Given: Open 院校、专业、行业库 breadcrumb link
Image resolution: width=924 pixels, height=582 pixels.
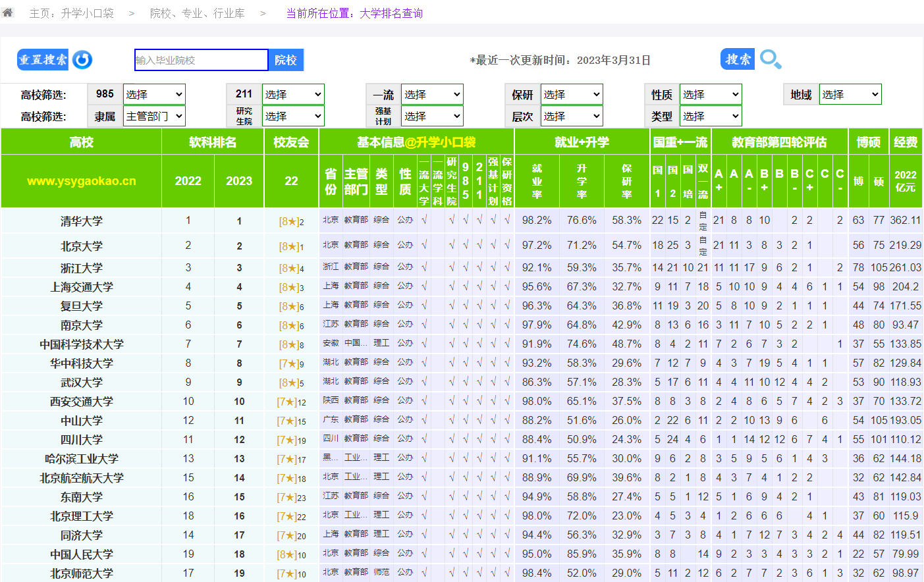Looking at the screenshot, I should coord(197,13).
